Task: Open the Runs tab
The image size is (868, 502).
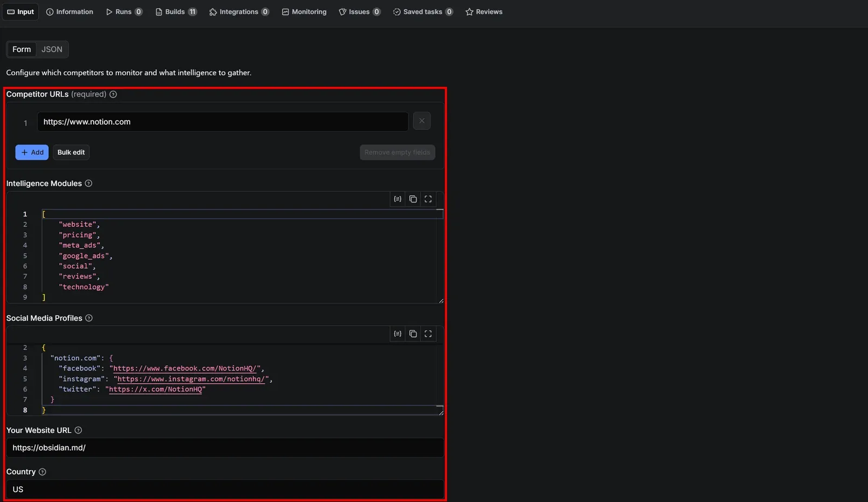Action: pos(124,11)
